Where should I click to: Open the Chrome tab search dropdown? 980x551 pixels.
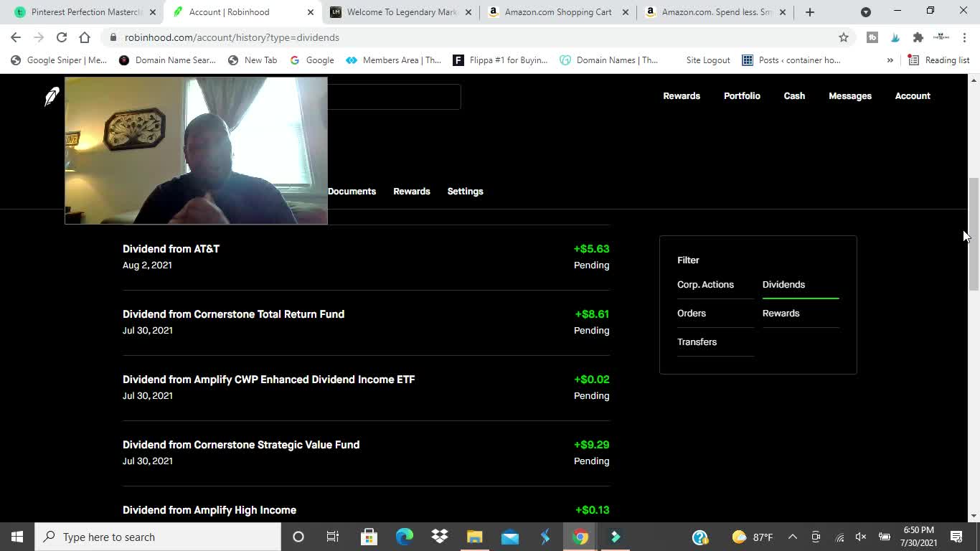point(865,12)
